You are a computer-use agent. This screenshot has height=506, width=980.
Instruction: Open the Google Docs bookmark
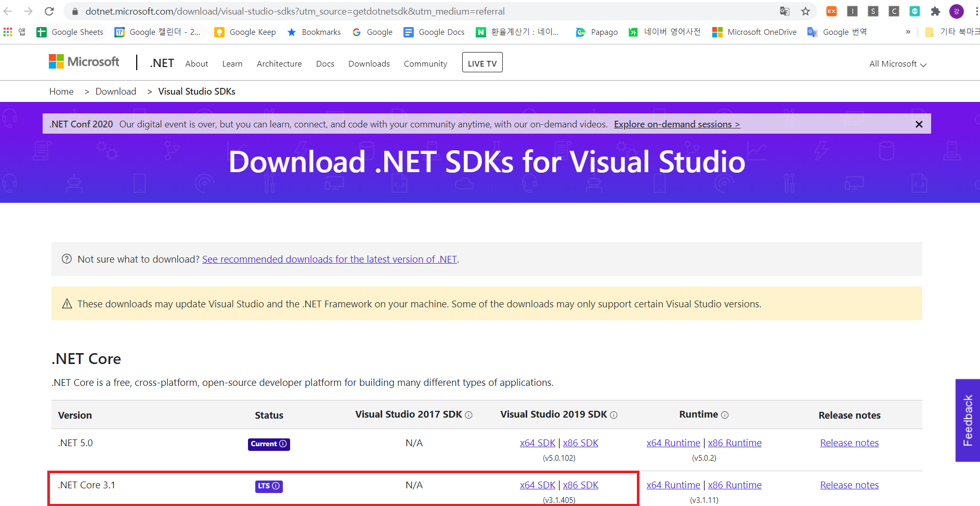coord(434,32)
